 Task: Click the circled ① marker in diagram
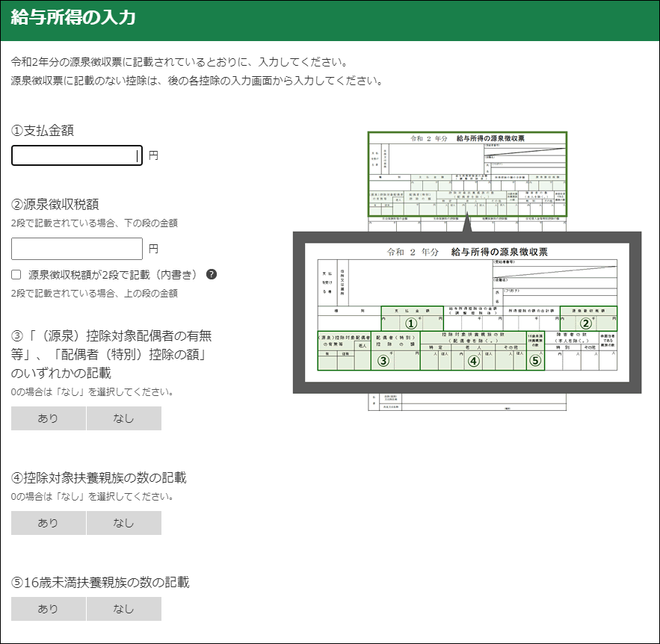tap(411, 323)
